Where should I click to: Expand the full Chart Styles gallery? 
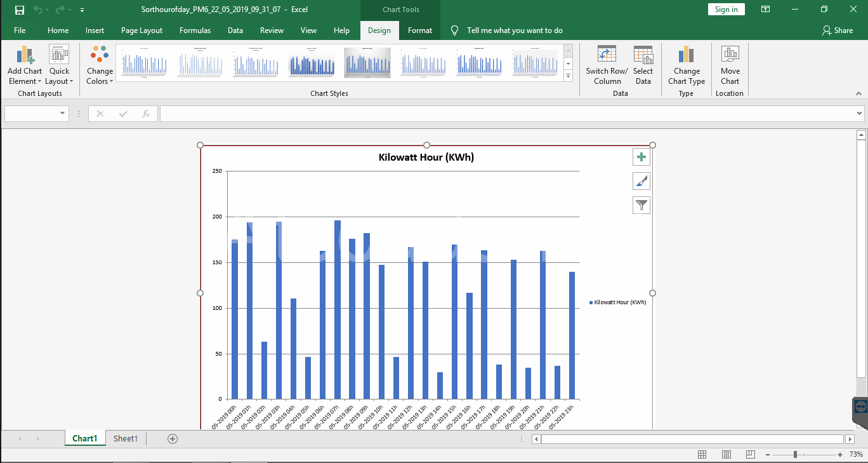coord(568,76)
